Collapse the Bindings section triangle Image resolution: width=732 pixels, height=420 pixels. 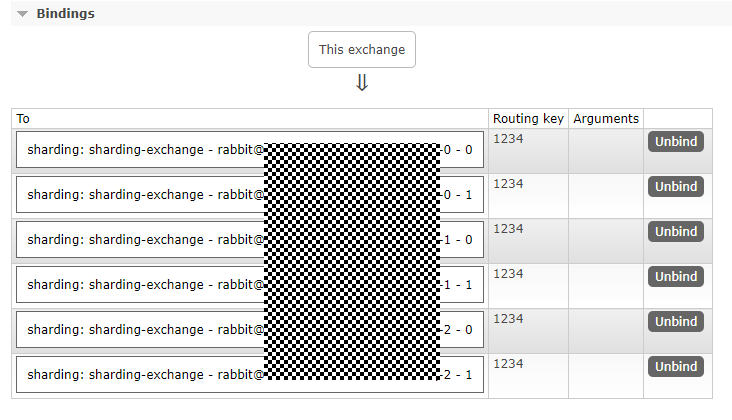[x=22, y=14]
